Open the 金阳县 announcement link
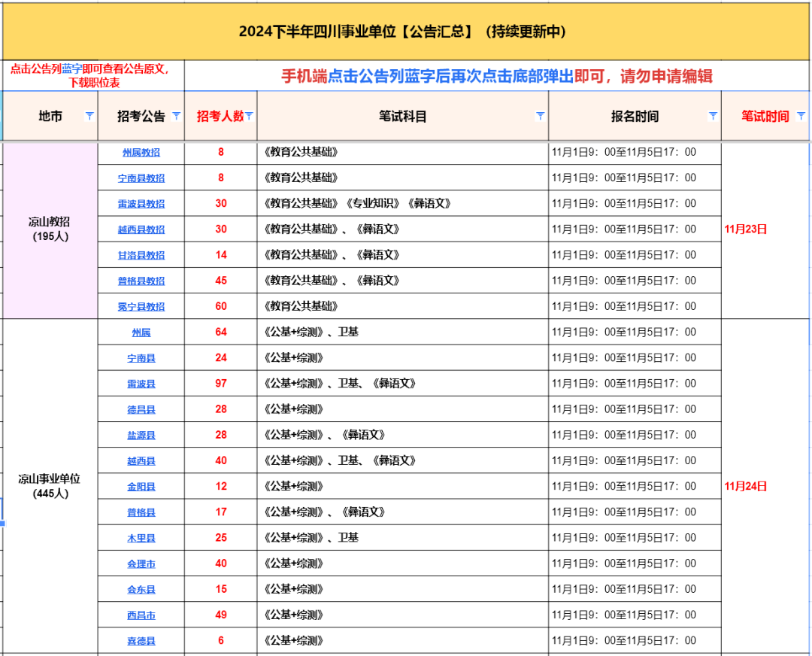This screenshot has width=812, height=656. coord(141,487)
